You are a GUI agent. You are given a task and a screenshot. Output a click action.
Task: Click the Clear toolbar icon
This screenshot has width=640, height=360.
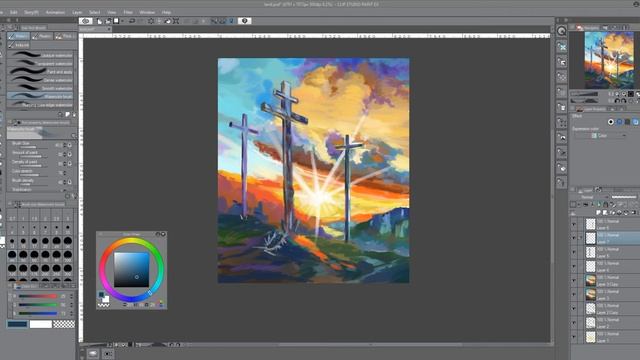click(x=151, y=21)
